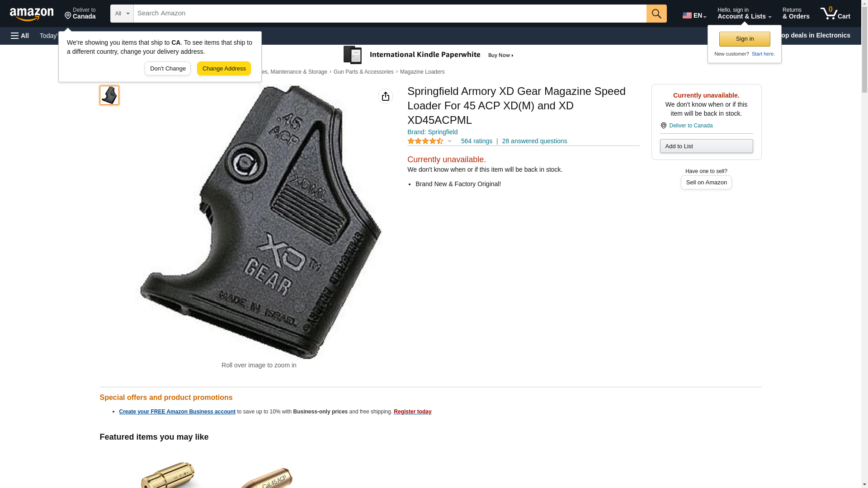868x488 pixels.
Task: Click the star rating icons
Action: [425, 141]
